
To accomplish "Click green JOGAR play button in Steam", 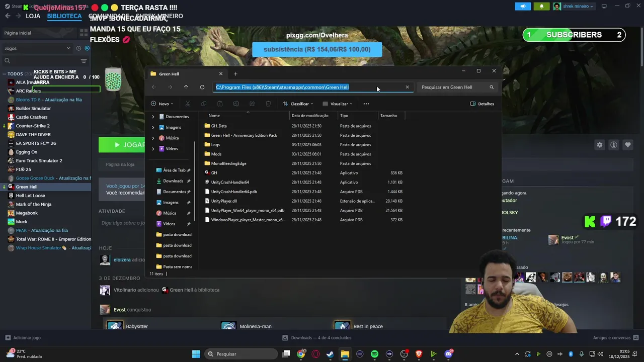I will (x=122, y=145).
